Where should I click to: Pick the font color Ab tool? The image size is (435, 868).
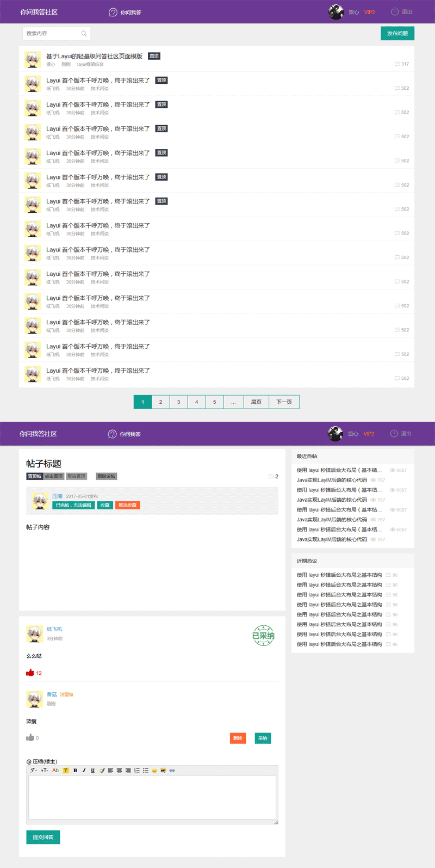click(x=55, y=771)
